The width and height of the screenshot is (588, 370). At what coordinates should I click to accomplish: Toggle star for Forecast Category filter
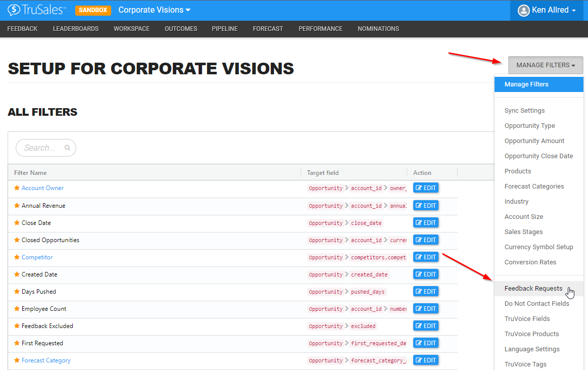point(17,360)
